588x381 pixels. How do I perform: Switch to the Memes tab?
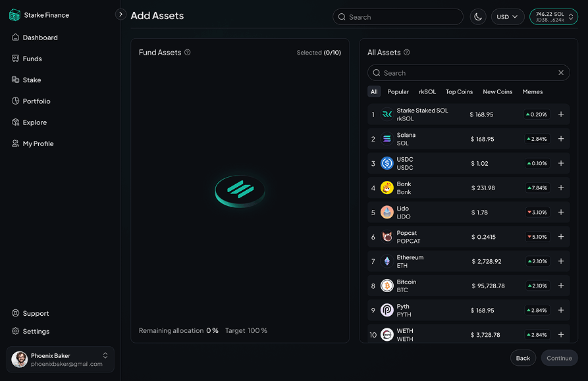coord(533,91)
